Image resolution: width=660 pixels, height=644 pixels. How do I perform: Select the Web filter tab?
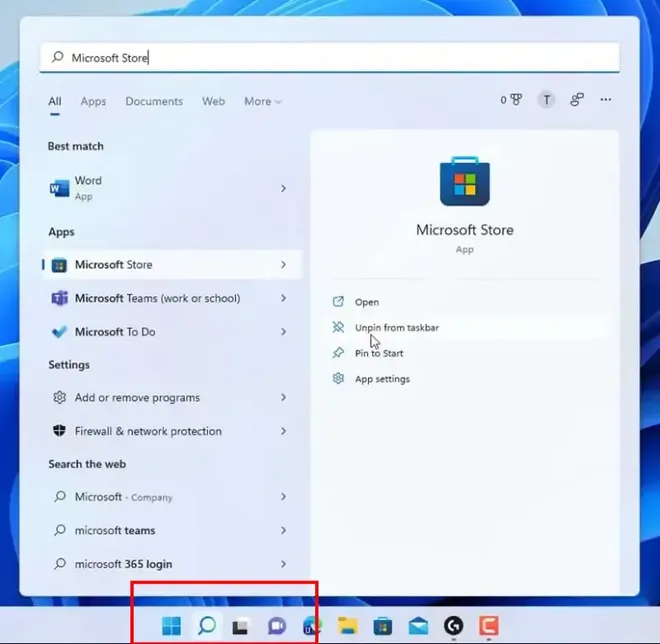click(213, 101)
